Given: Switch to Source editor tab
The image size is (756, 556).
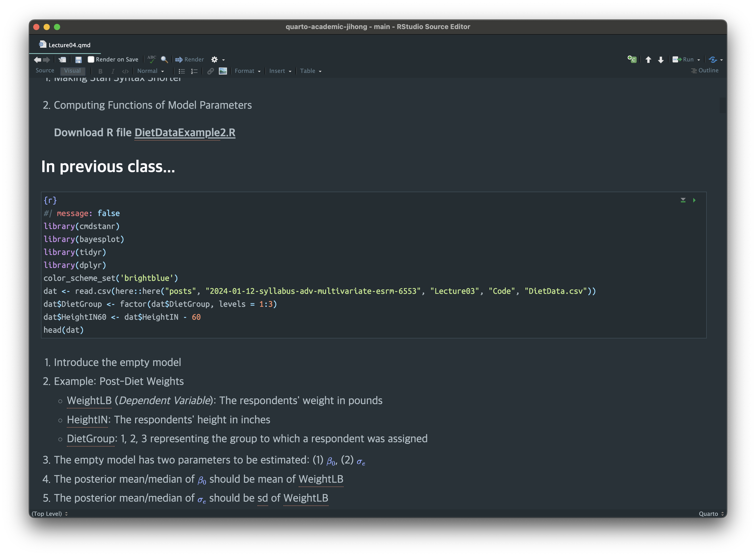Looking at the screenshot, I should (44, 71).
